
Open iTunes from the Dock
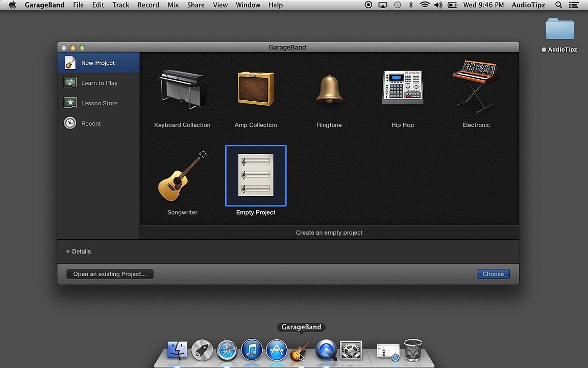[252, 350]
